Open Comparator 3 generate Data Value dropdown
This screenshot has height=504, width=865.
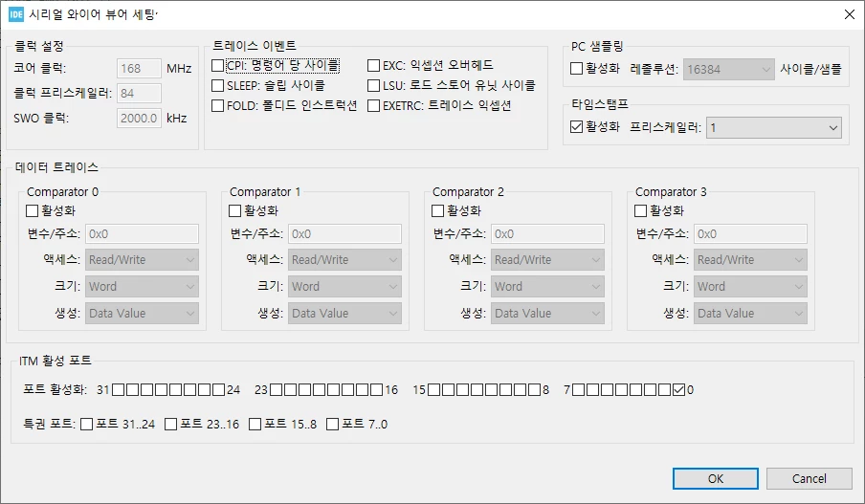click(x=750, y=314)
